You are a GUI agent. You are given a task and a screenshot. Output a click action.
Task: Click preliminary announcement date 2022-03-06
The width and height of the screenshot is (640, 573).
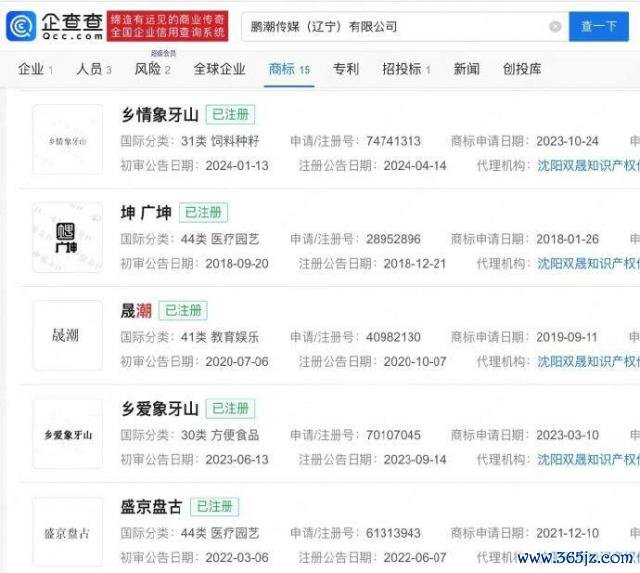(x=237, y=557)
